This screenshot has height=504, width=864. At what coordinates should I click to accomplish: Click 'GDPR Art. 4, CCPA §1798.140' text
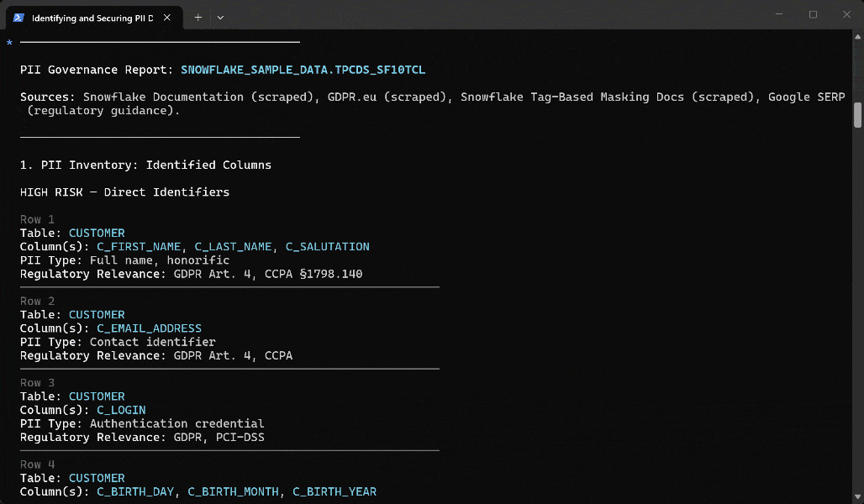(x=268, y=274)
